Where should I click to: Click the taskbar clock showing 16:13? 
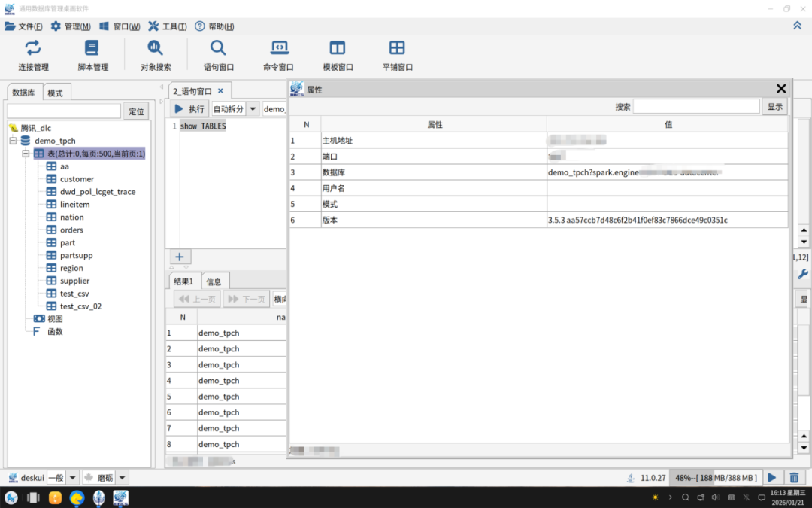(x=787, y=497)
